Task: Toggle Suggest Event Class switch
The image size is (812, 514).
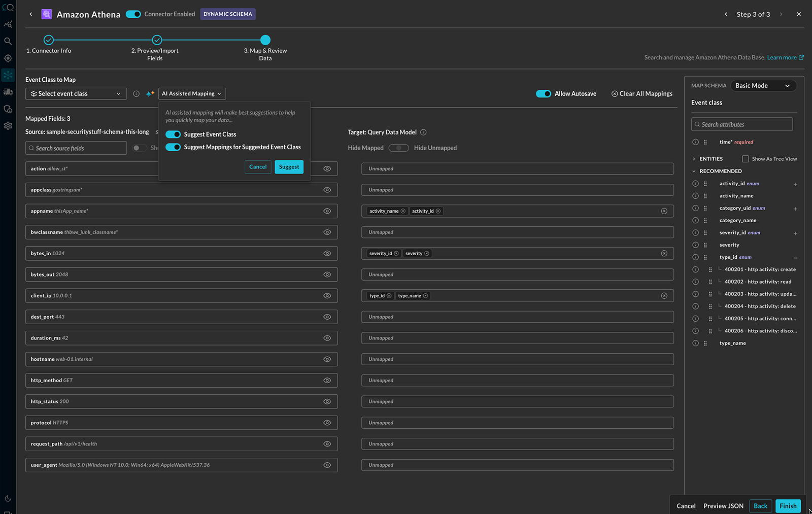Action: 173,134
